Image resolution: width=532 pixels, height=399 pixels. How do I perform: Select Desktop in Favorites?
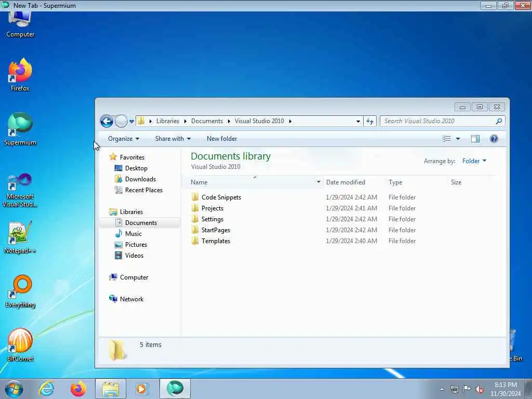click(136, 168)
